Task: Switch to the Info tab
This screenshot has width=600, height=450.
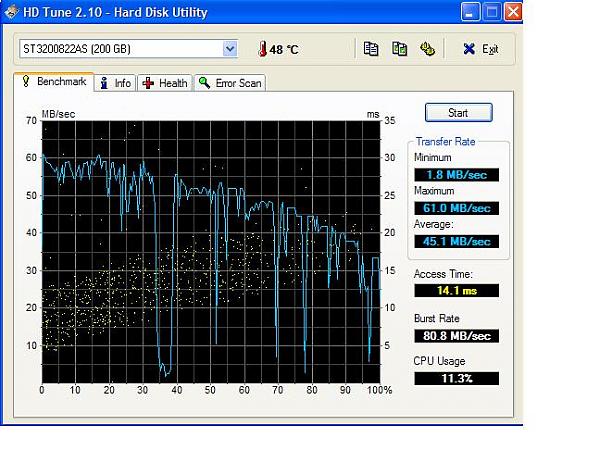Action: pyautogui.click(x=115, y=83)
